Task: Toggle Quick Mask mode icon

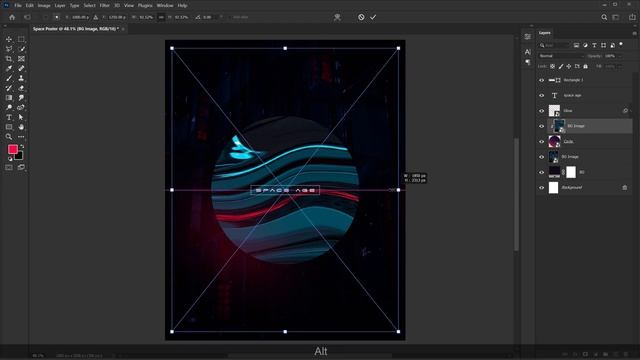Action: pyautogui.click(x=9, y=167)
